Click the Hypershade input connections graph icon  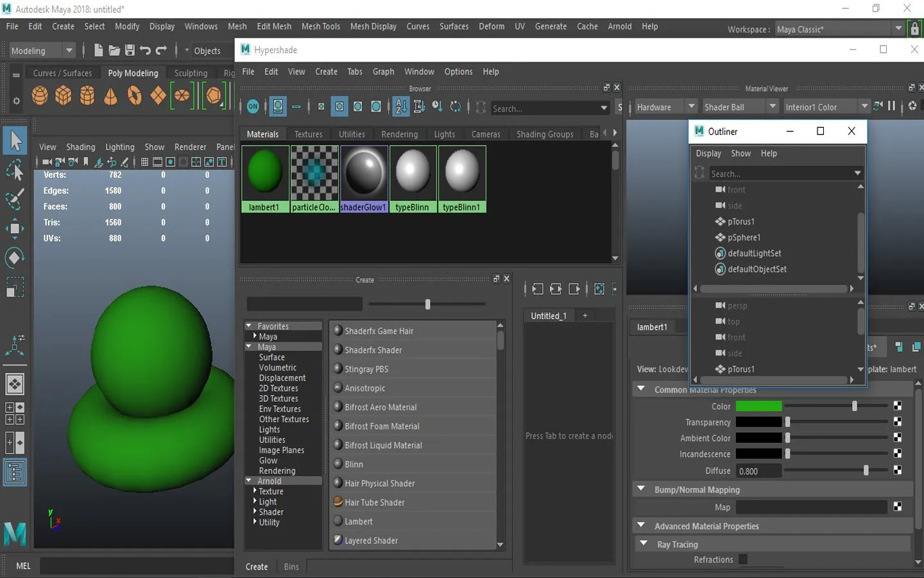537,289
